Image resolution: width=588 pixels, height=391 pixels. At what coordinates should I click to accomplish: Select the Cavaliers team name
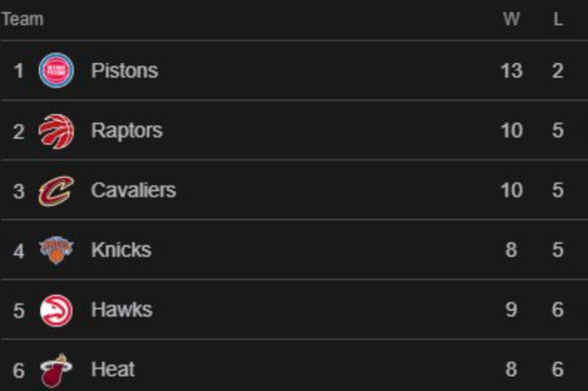133,190
